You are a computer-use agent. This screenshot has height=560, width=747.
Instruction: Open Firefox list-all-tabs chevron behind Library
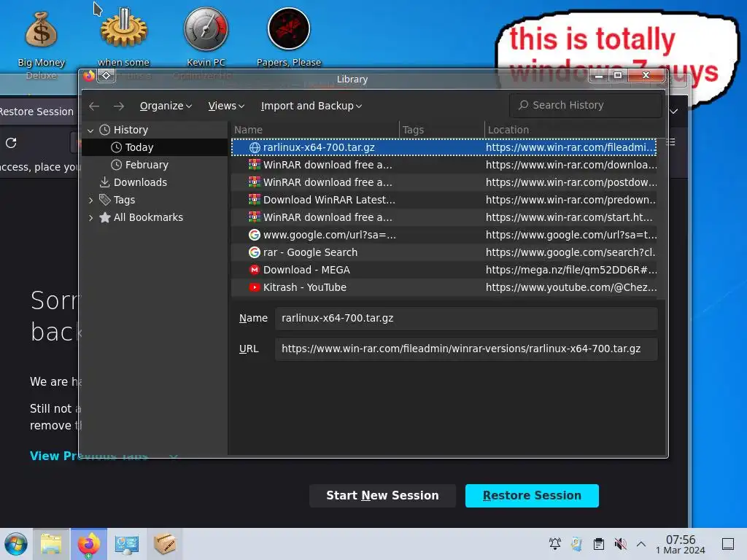674,112
